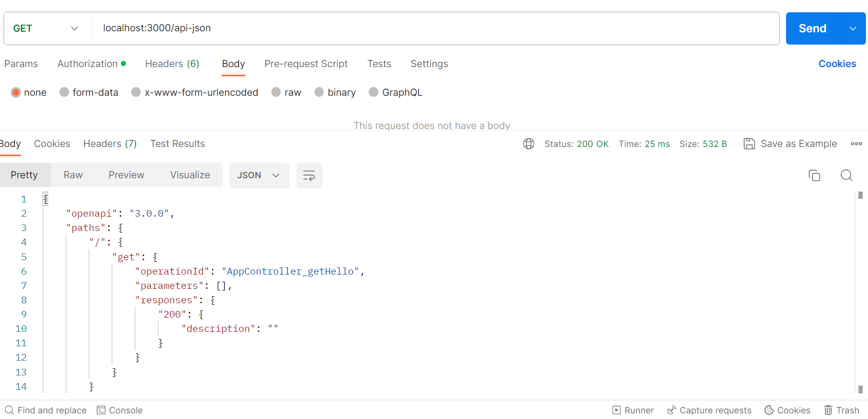
Task: Collapse the root object on line 1
Action: pyautogui.click(x=46, y=199)
